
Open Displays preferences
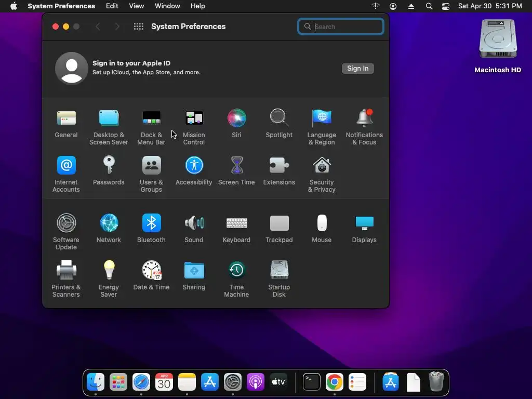[364, 229]
